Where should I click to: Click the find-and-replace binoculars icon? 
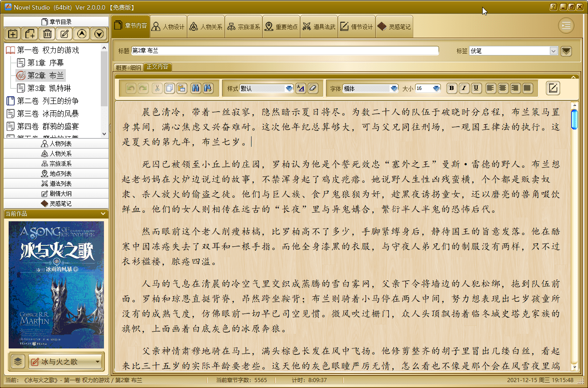[208, 89]
